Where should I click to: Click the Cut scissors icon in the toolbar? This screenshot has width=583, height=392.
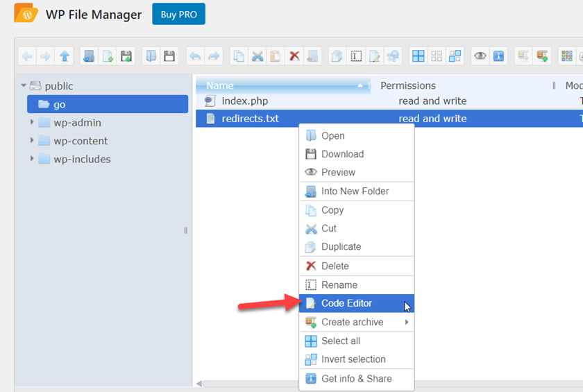click(x=257, y=56)
